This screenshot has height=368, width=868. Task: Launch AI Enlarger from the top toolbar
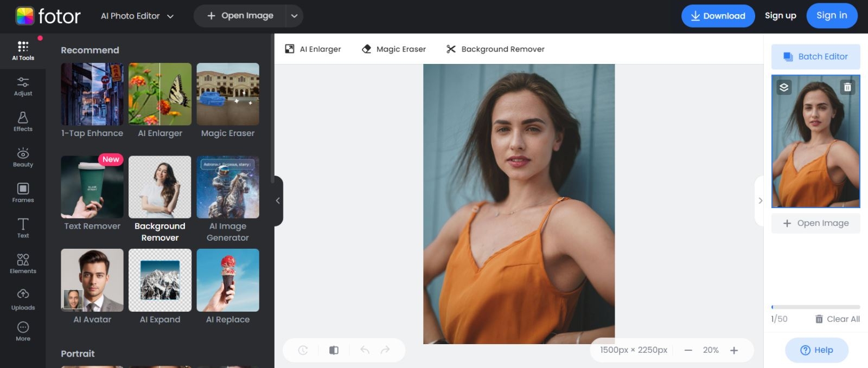click(313, 49)
